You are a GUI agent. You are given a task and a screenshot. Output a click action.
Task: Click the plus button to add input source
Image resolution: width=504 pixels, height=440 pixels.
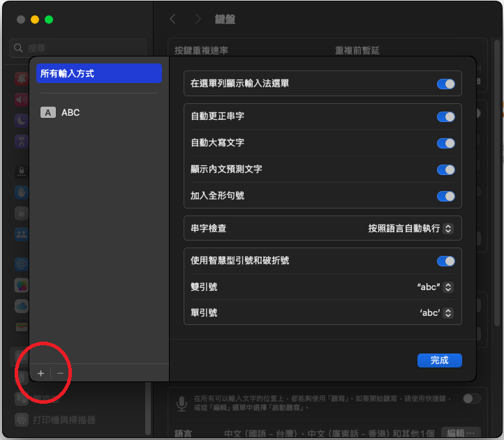click(x=41, y=373)
